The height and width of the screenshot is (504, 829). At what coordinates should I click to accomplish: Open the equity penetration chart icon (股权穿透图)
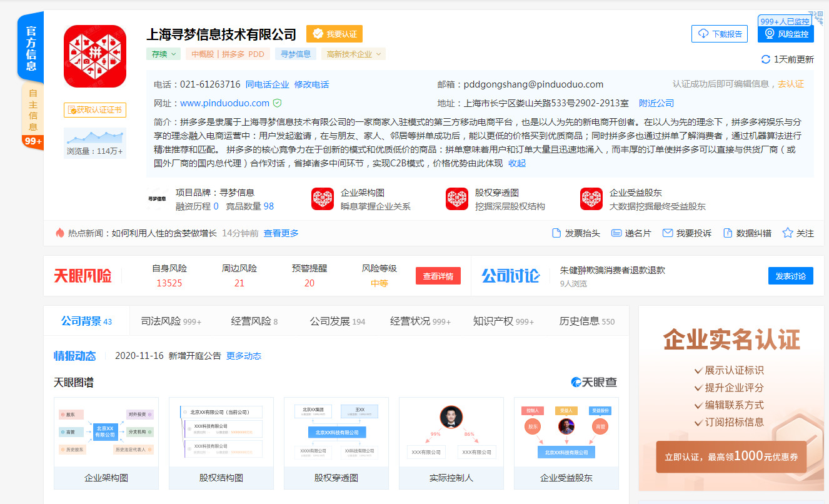(457, 199)
